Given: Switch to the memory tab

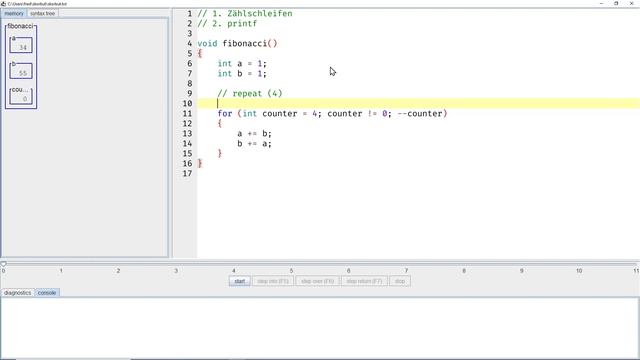Looking at the screenshot, I should pos(14,13).
